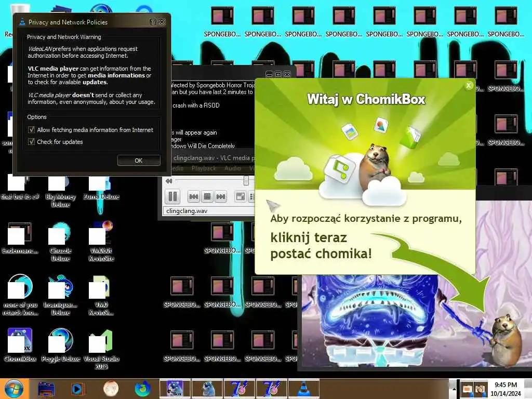Click the Windows Media Player taskbar icon
The height and width of the screenshot is (399, 532).
tap(78, 389)
